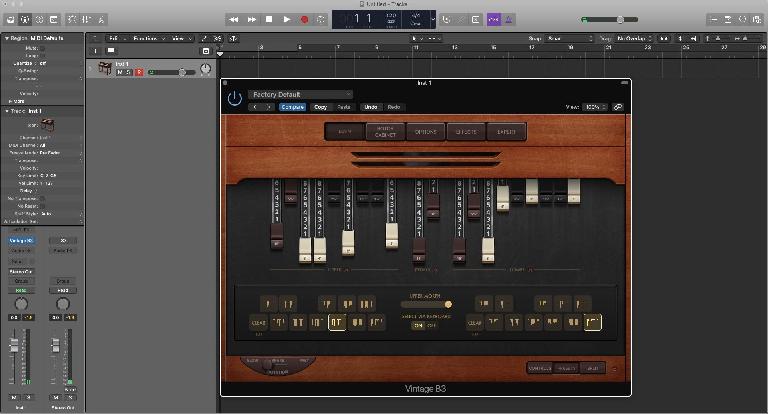Image resolution: width=768 pixels, height=414 pixels.
Task: Show the Mixer from control bar
Action: (x=86, y=20)
